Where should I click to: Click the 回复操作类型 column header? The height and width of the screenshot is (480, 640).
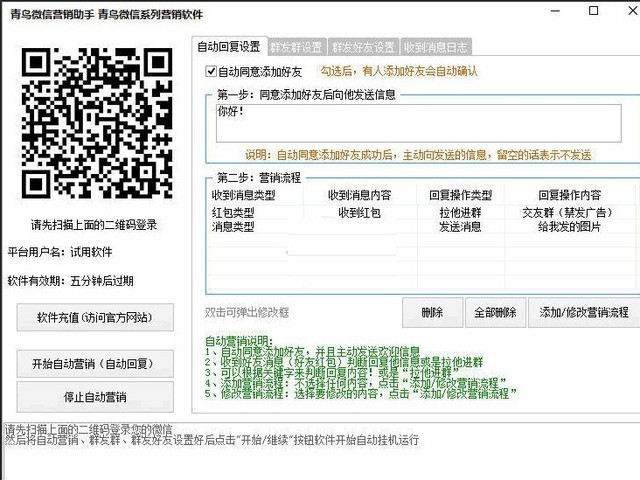click(460, 195)
